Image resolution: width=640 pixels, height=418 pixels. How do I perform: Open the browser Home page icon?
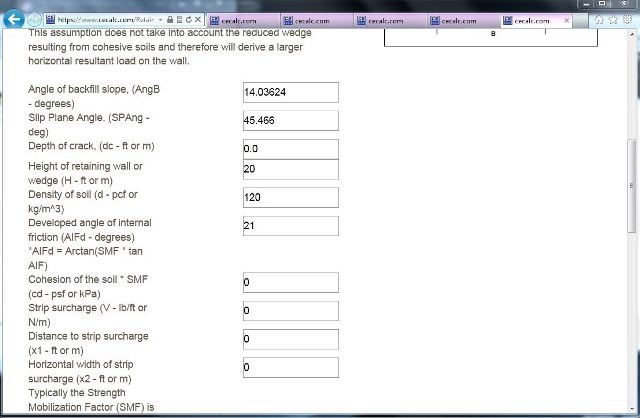pos(599,20)
